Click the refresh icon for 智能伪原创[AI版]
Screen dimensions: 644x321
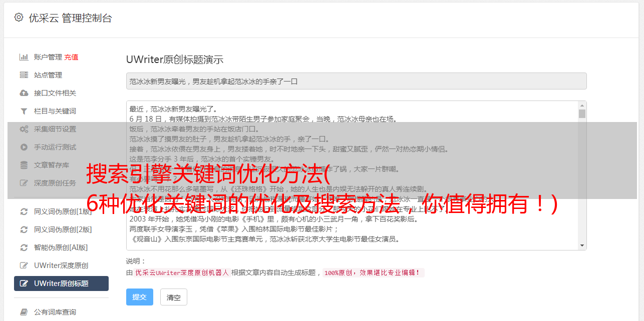(x=24, y=247)
